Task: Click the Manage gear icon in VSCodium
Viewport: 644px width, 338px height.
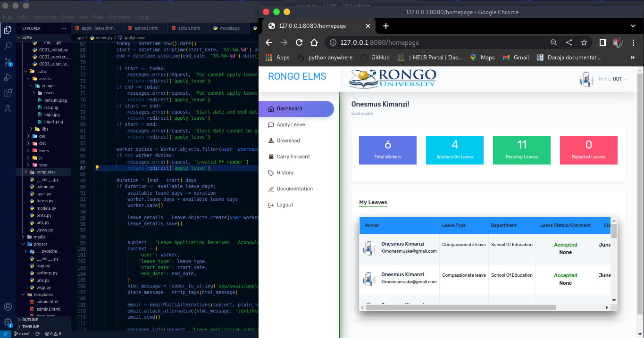Action: coord(8,323)
